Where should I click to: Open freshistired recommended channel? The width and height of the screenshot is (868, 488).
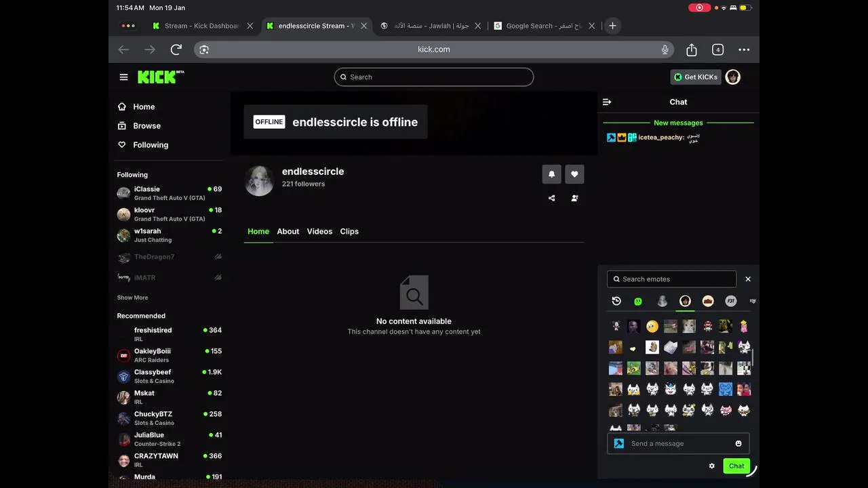(169, 334)
